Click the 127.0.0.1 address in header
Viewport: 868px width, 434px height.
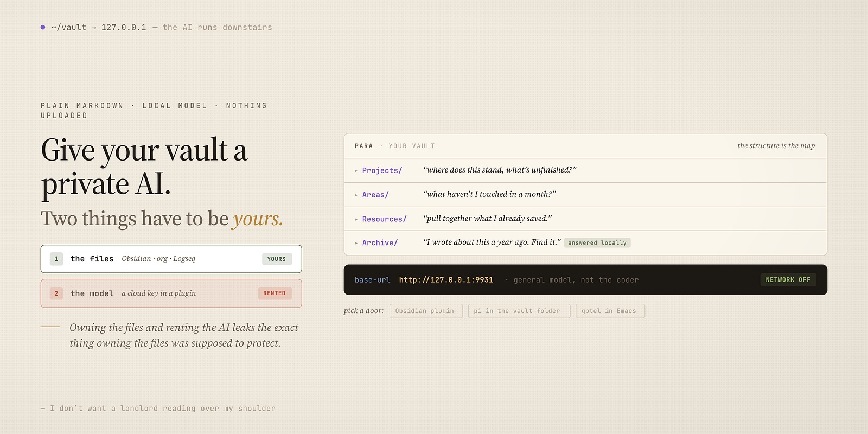(124, 27)
